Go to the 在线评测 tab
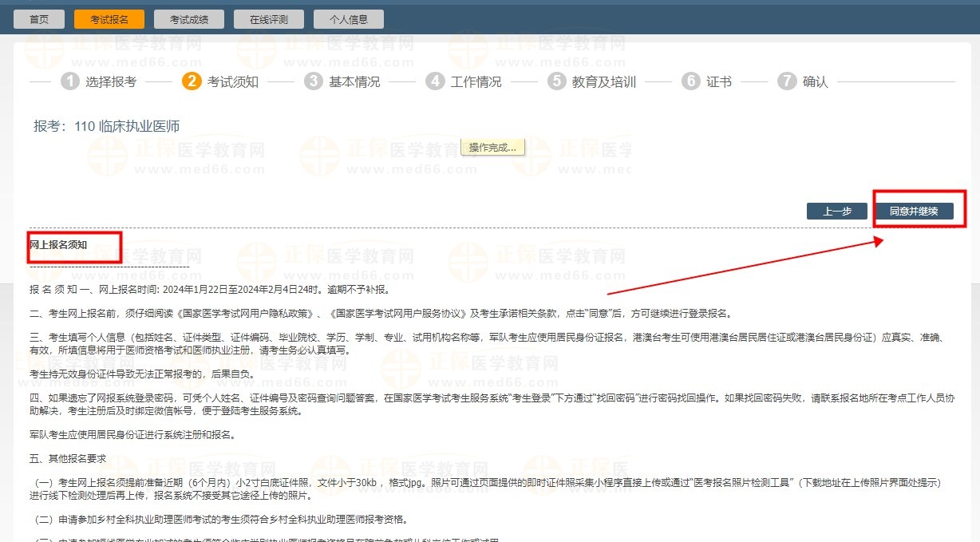Screen dimensions: 980x542 point(269,19)
